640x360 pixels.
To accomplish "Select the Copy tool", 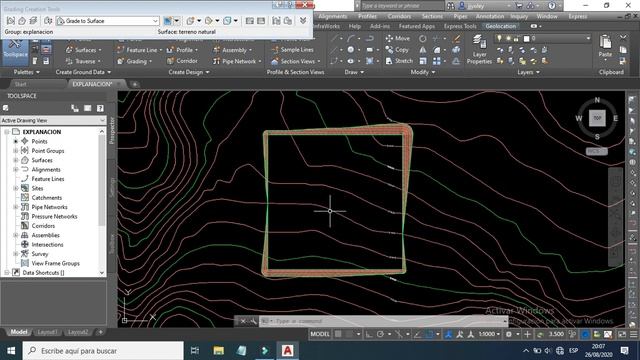I will coord(397,50).
